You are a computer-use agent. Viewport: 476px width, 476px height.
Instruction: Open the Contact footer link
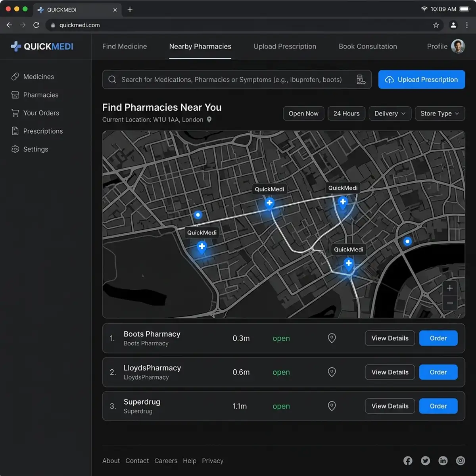(x=137, y=461)
